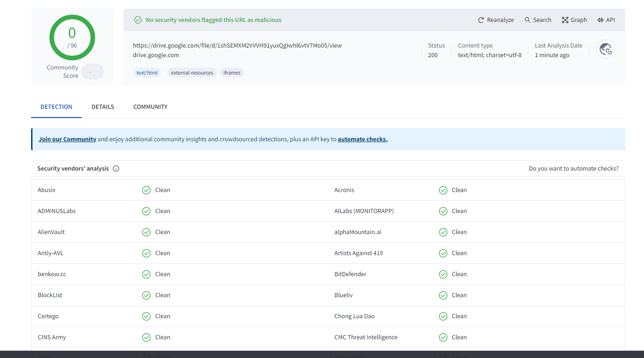
Task: Click the 1 minute ago analysis date
Action: coord(552,55)
